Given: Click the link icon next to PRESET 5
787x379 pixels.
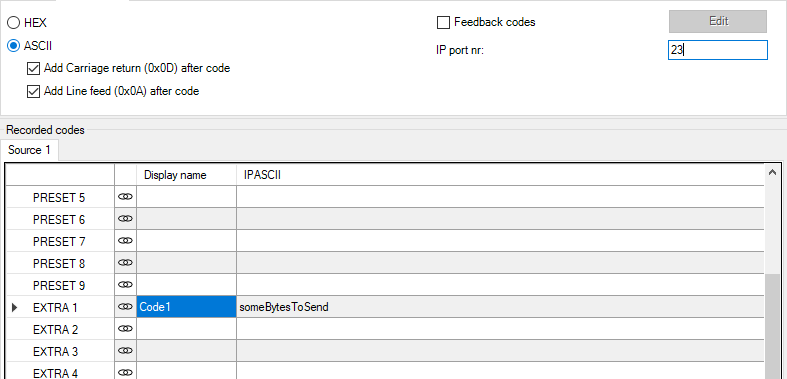Looking at the screenshot, I should click(125, 197).
